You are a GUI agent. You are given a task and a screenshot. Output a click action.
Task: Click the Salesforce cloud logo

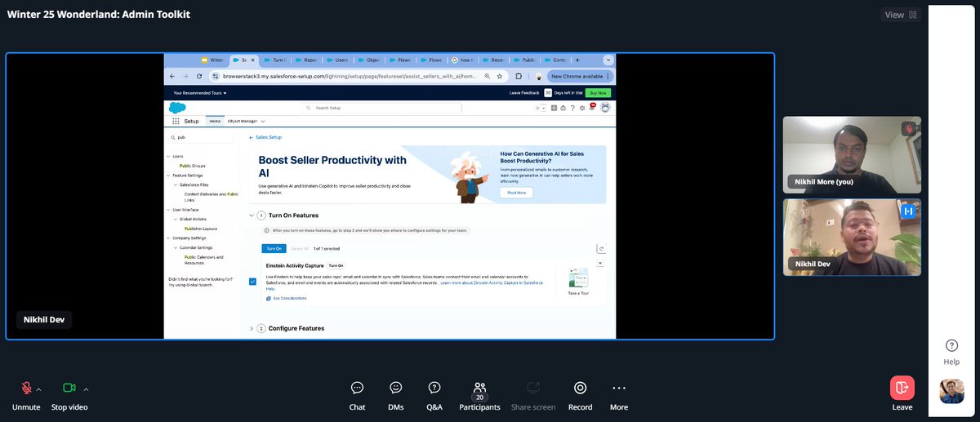177,107
